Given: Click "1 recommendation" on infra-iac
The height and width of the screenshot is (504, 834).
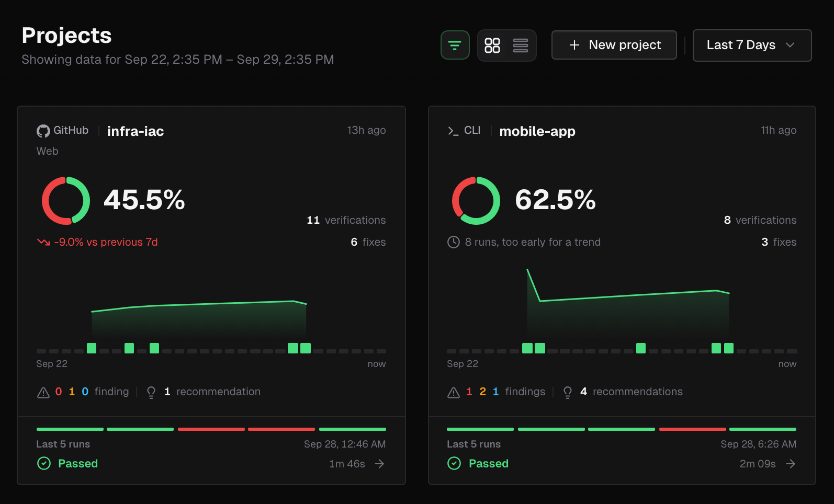Looking at the screenshot, I should click(x=212, y=392).
